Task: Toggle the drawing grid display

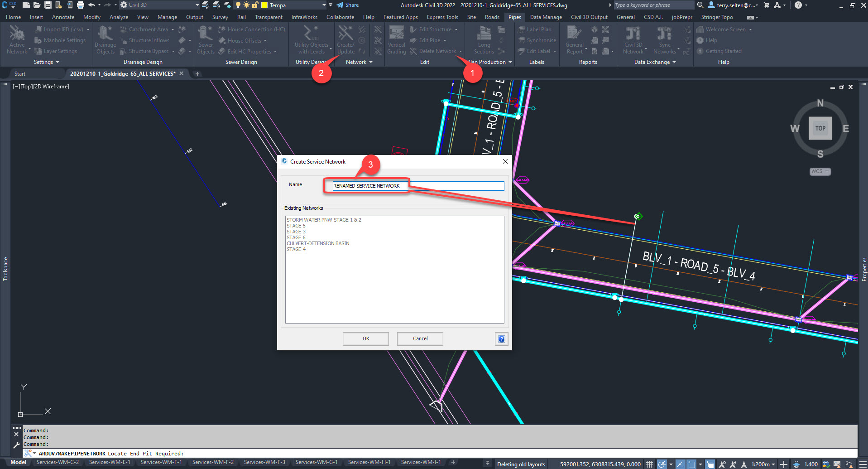Action: click(649, 464)
